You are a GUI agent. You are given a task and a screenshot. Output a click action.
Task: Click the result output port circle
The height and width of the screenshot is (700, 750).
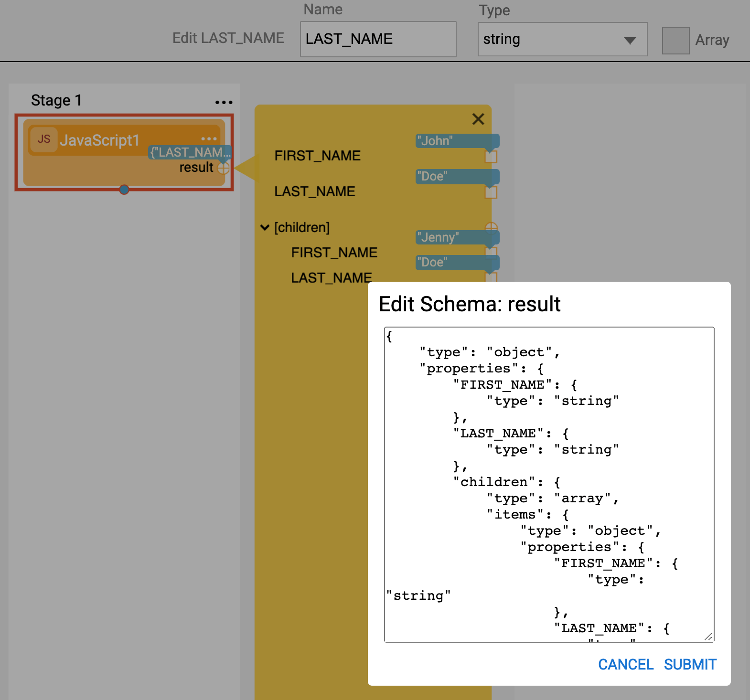click(224, 168)
